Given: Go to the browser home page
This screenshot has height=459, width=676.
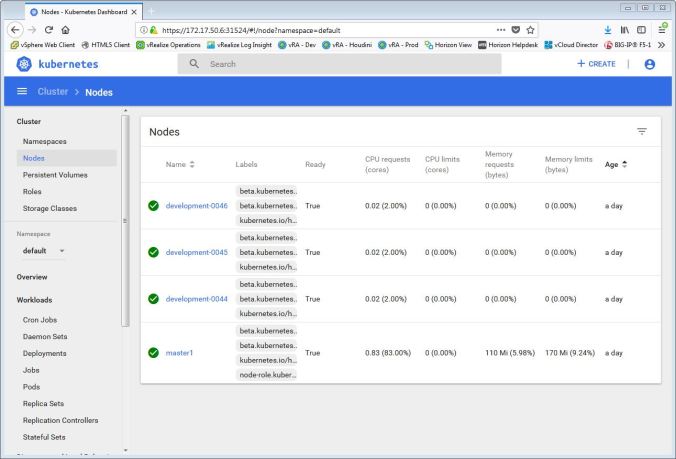Looking at the screenshot, I should pos(65,31).
